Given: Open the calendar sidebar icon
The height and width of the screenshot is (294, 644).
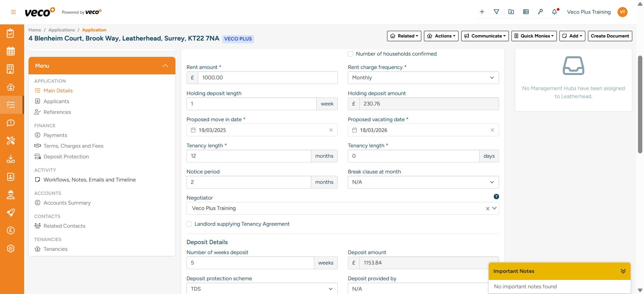Looking at the screenshot, I should 11,51.
